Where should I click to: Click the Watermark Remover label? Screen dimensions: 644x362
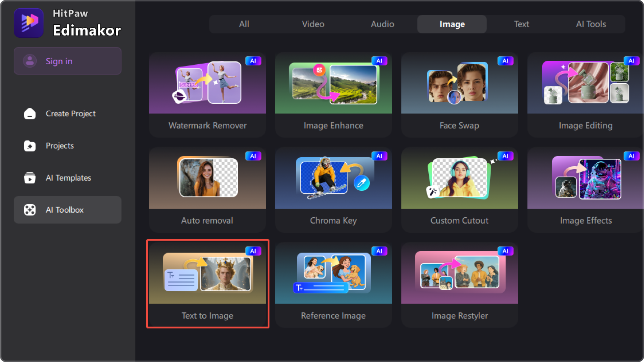[x=207, y=125]
